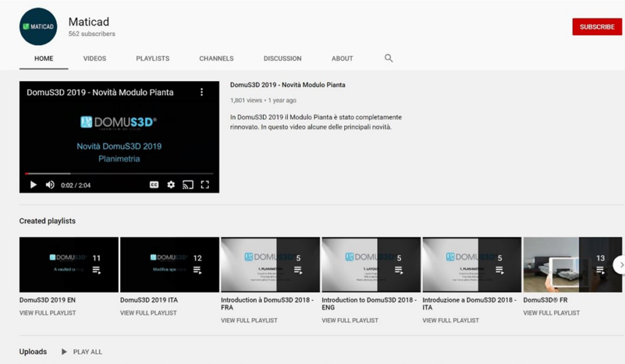Open Introduction à DomuS3D 2018 FRA thumbnail
Viewport: 625px width, 364px height.
270,265
